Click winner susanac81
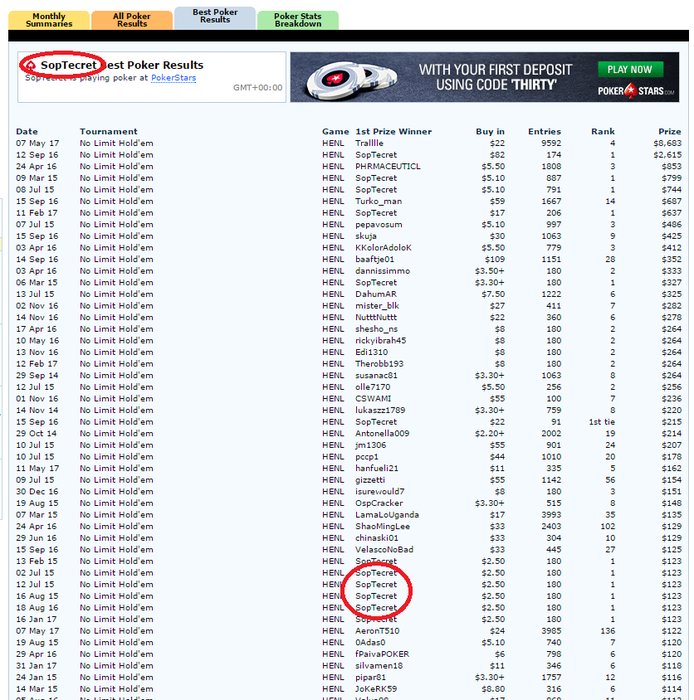Viewport: 694px width, 700px height. coord(376,375)
